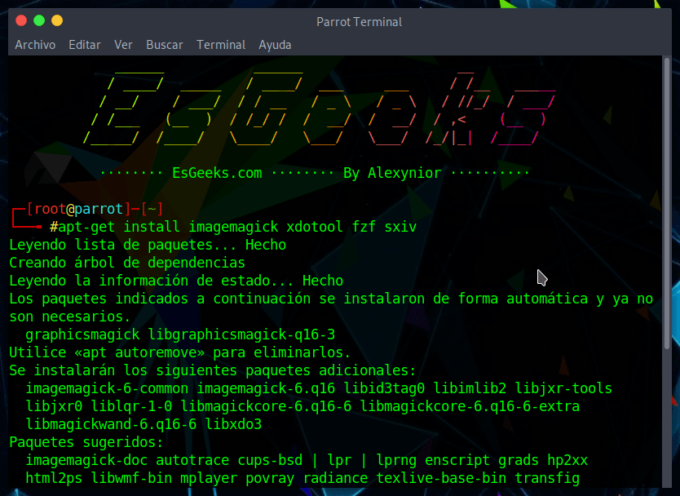The width and height of the screenshot is (680, 496).
Task: Click the package name 'libgraphicsmagick-q16-3'
Action: 242,335
